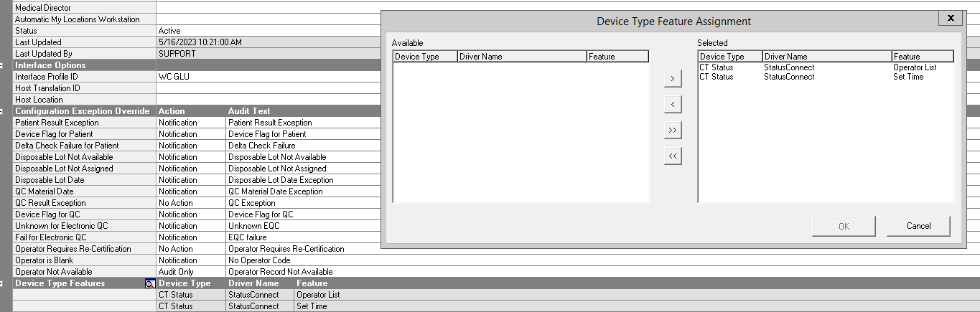Click the Action cell for QC Result Exception

[190, 203]
